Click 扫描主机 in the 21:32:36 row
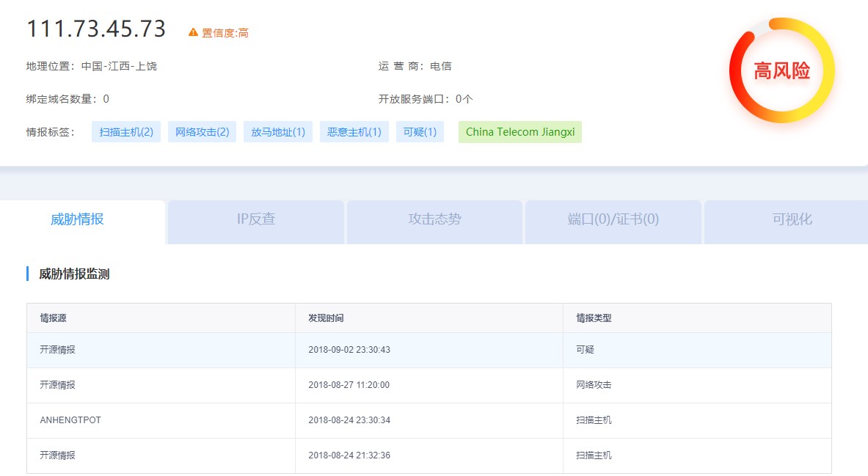868x476 pixels. click(594, 455)
